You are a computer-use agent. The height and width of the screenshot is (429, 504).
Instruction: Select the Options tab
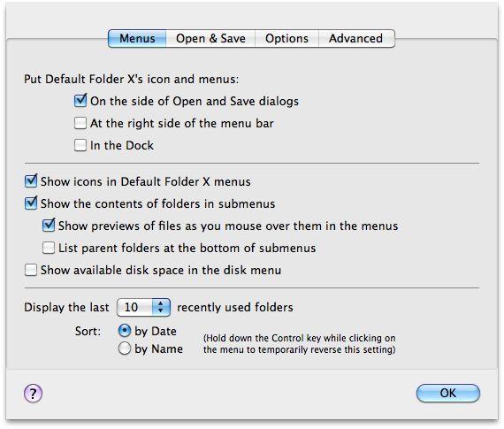[x=286, y=39]
